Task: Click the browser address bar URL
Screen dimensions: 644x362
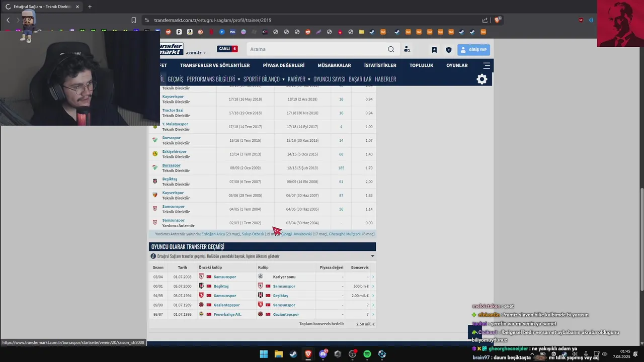Action: [x=213, y=20]
